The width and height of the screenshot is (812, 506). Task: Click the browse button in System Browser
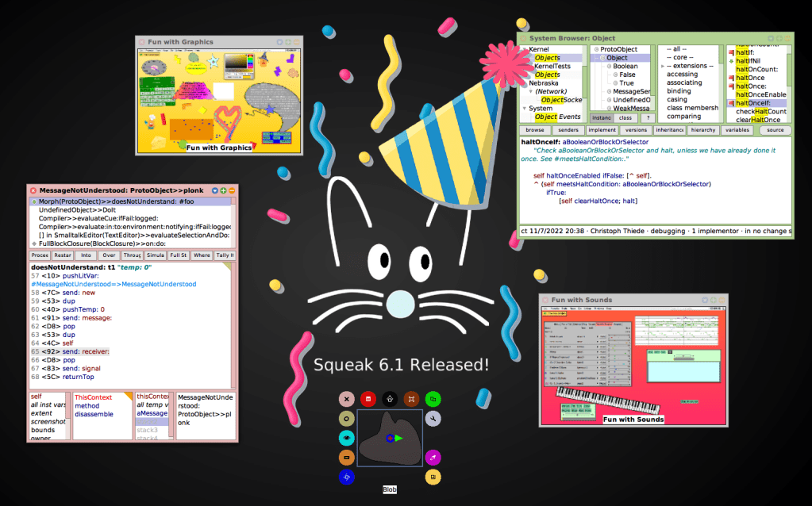[535, 130]
